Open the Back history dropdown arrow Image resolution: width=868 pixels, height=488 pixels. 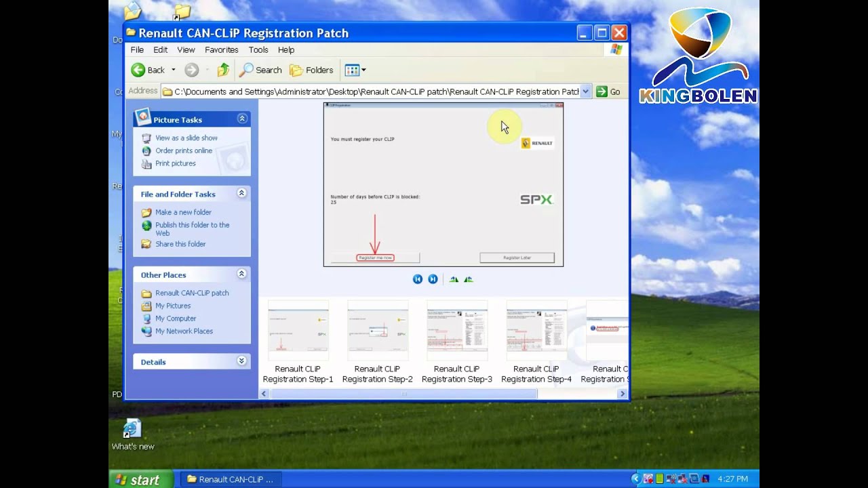point(173,70)
